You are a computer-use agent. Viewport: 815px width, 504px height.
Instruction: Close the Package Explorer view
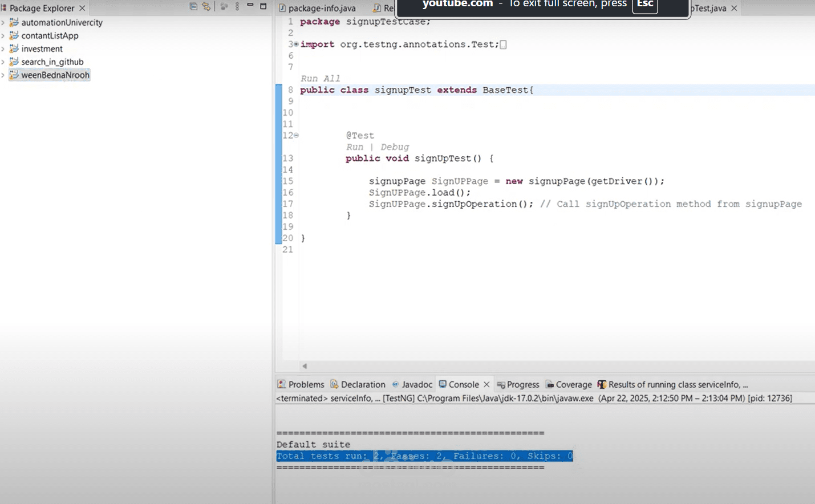82,8
